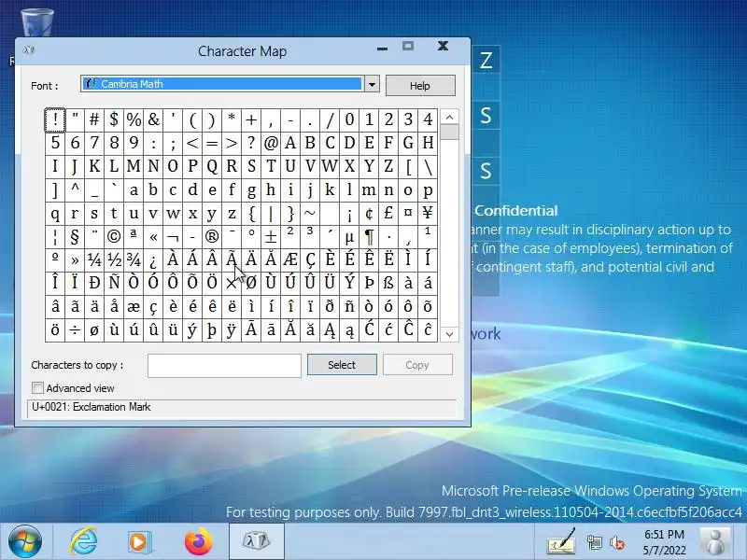
Task: Select the Ø capital character
Action: [x=251, y=283]
